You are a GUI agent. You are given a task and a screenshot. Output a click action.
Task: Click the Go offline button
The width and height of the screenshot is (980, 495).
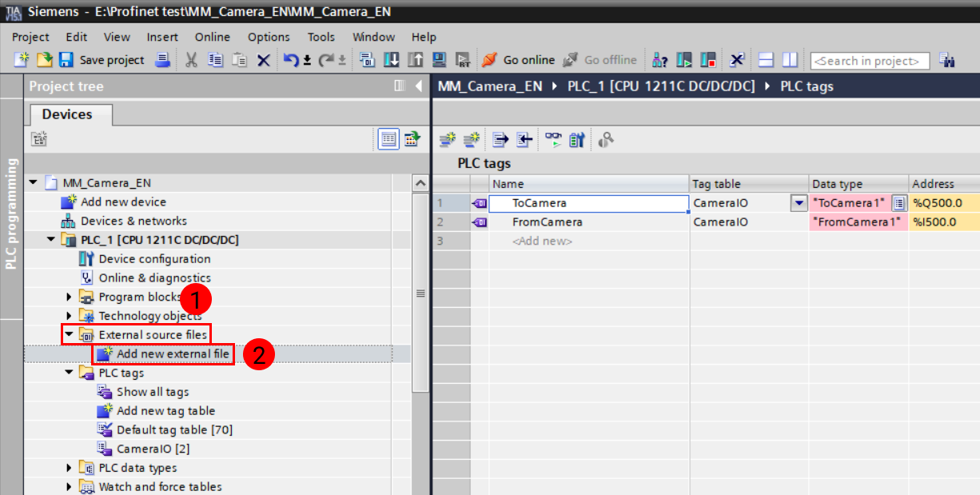[x=600, y=60]
